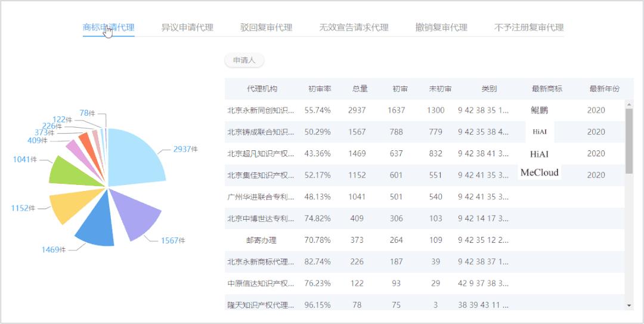Click the scroll down arrow of the table

coord(629,306)
